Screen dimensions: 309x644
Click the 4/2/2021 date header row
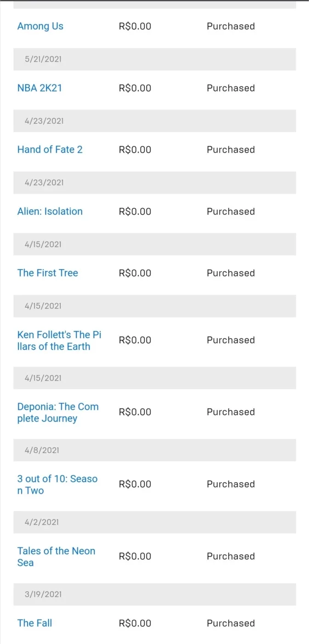(154, 522)
